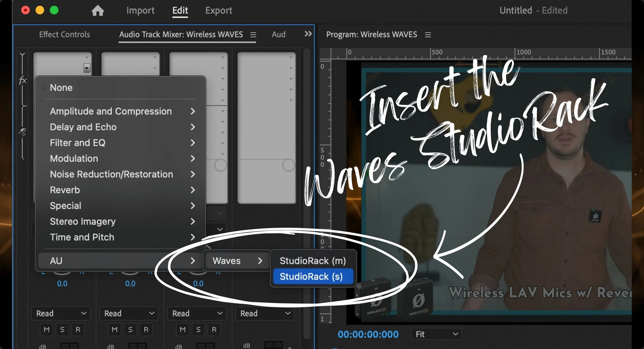Click the fx effects section icon
Image resolution: width=644 pixels, height=349 pixels.
(x=23, y=80)
